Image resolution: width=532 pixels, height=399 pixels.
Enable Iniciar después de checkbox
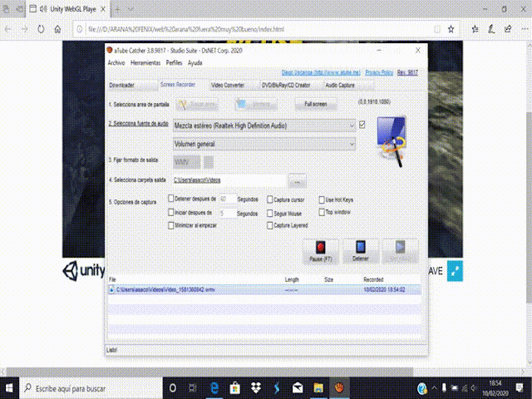pyautogui.click(x=171, y=213)
